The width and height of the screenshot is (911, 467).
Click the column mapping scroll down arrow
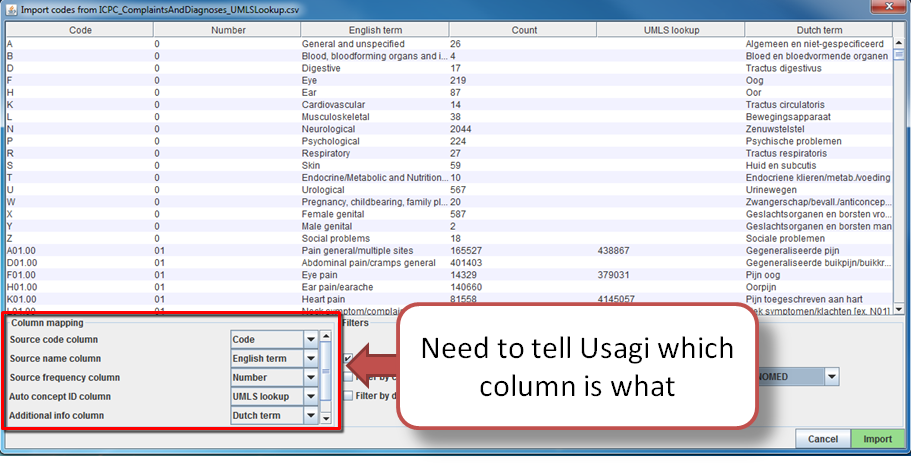326,417
